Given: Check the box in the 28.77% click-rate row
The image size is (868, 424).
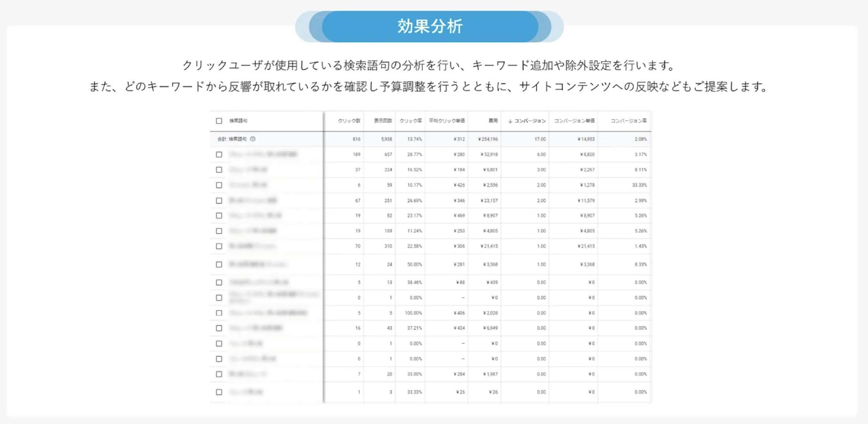Looking at the screenshot, I should 219,154.
